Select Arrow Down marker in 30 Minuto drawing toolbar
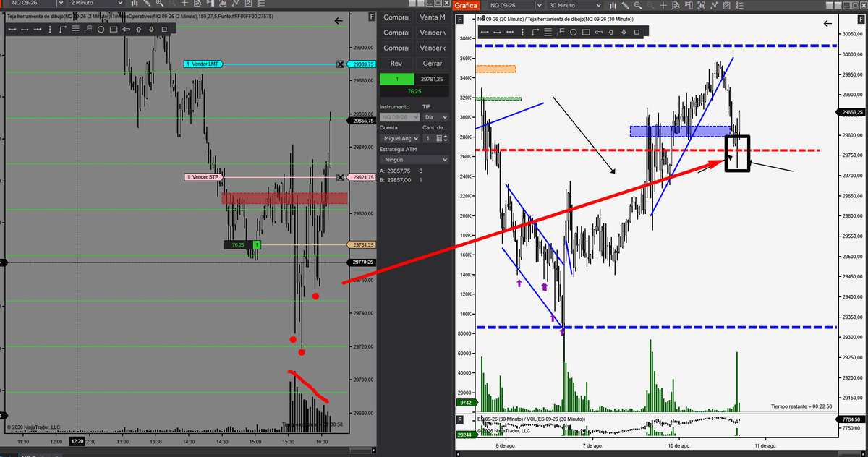Screen dimensions: 868x457 coord(624,32)
